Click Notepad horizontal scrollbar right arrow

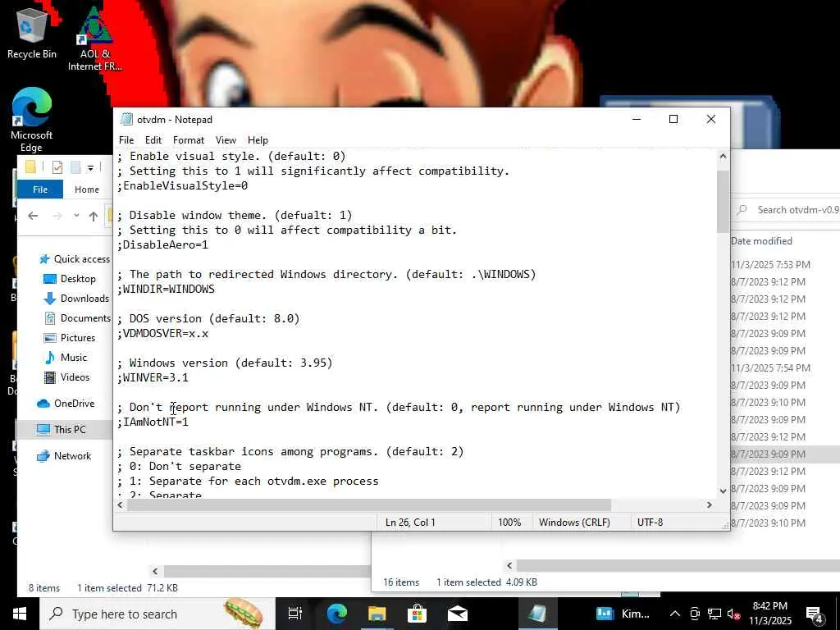point(710,505)
